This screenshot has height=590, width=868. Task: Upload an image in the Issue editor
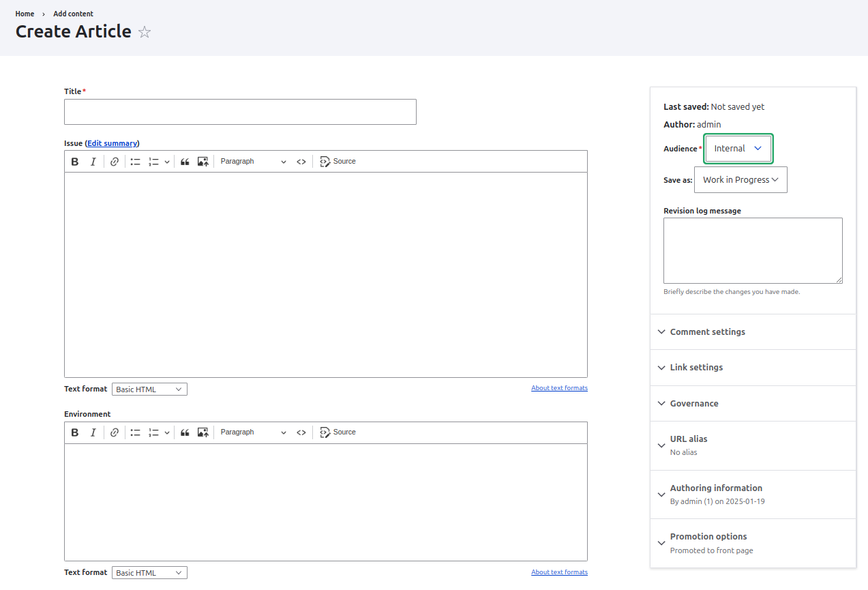click(203, 162)
